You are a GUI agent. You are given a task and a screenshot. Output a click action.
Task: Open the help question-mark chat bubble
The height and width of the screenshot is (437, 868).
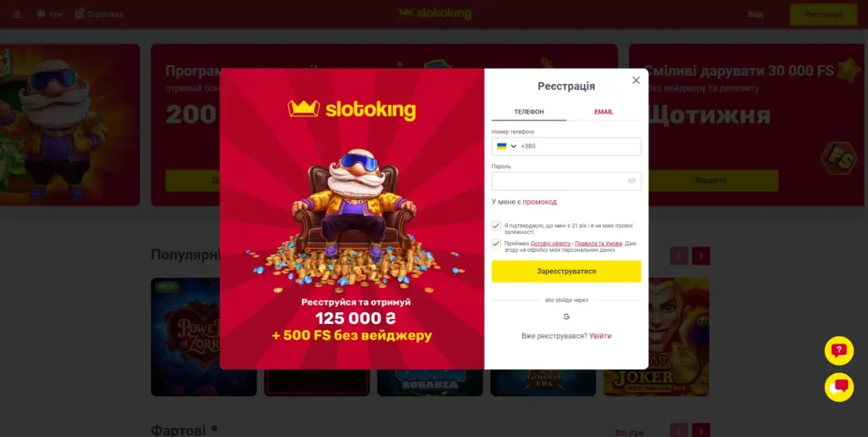[x=838, y=350]
